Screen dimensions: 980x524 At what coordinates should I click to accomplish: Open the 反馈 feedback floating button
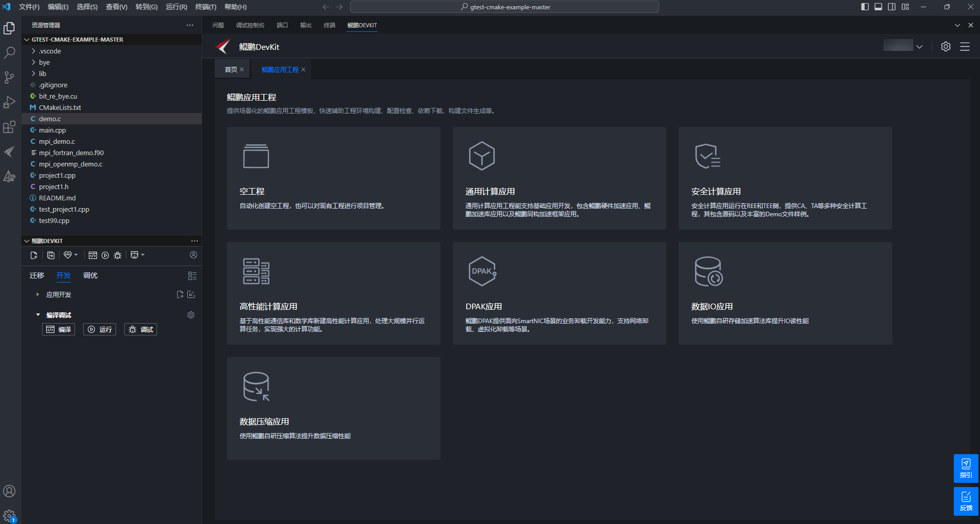click(966, 501)
